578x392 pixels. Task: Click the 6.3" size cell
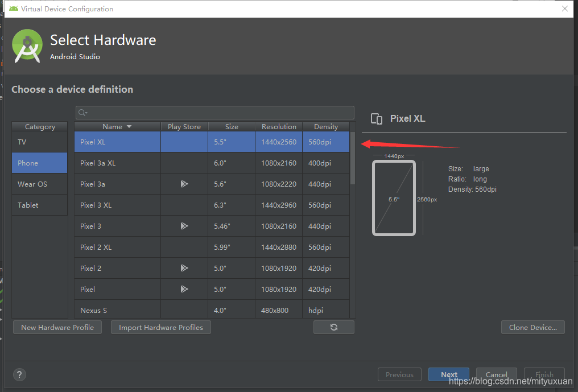pyautogui.click(x=232, y=205)
